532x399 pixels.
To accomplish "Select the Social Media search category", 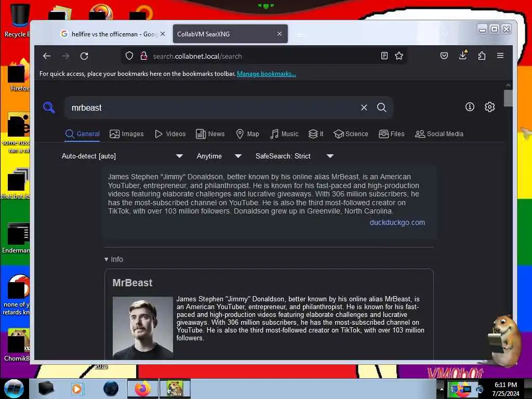I will click(439, 134).
